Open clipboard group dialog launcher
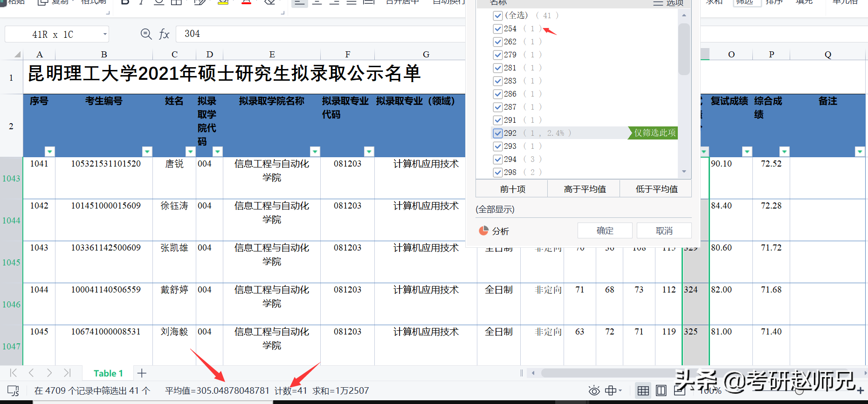Screen dimensions: 868x404 point(108,13)
